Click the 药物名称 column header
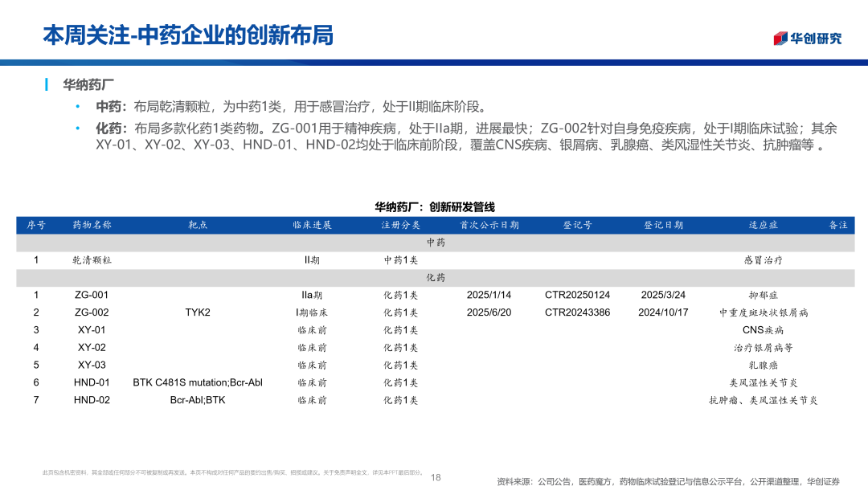The height and width of the screenshot is (486, 868). coord(92,225)
